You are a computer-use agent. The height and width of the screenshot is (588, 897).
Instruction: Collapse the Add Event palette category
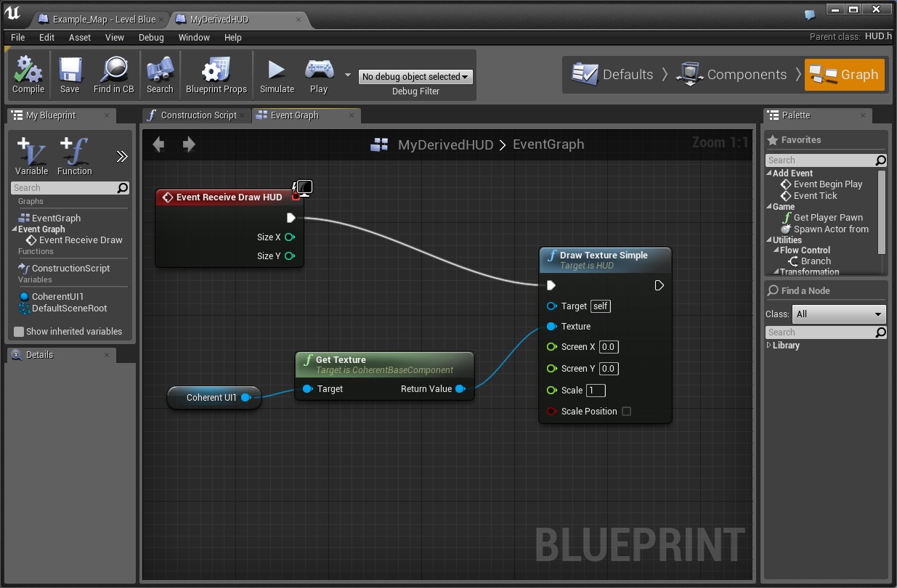(770, 173)
